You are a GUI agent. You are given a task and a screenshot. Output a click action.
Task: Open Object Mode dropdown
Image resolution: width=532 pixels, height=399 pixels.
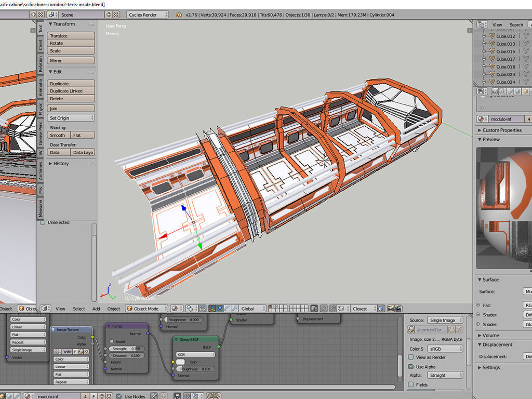[147, 309]
